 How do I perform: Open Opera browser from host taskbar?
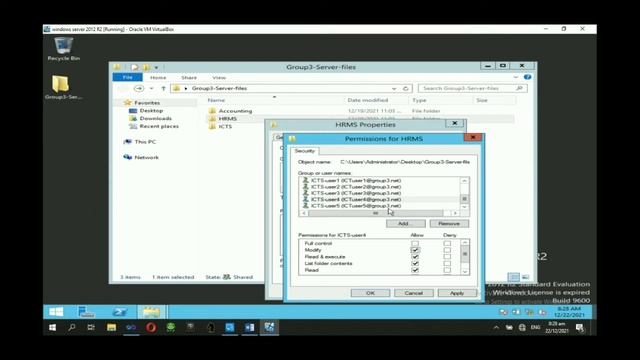click(151, 327)
